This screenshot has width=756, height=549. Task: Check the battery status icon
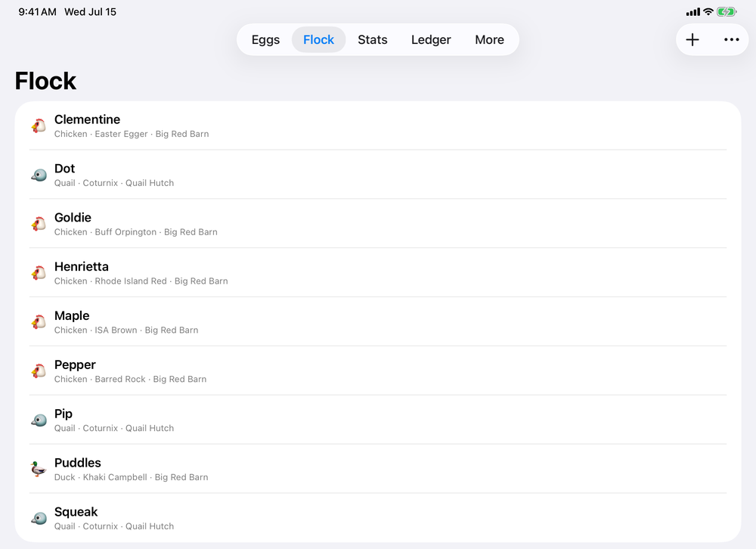click(726, 12)
